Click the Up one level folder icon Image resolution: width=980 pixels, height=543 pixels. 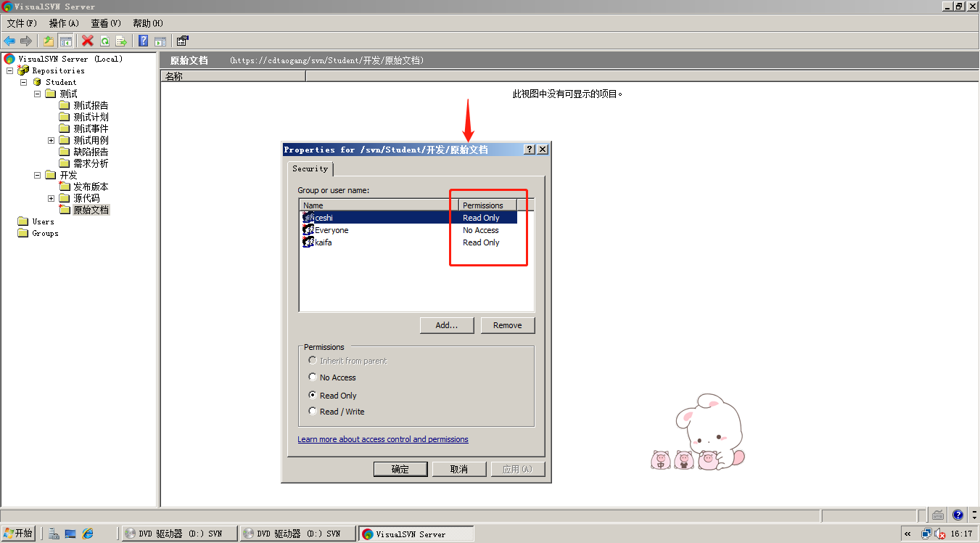click(x=49, y=41)
